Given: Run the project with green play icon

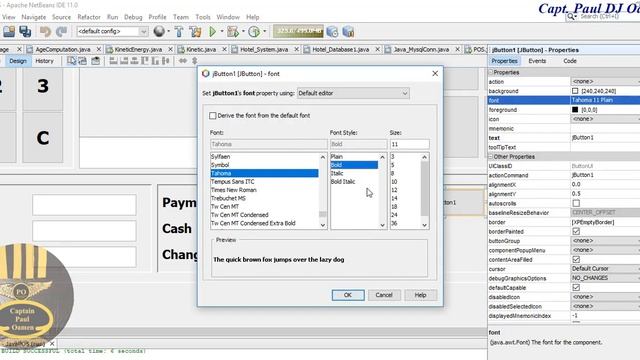Looking at the screenshot, I should 213,31.
